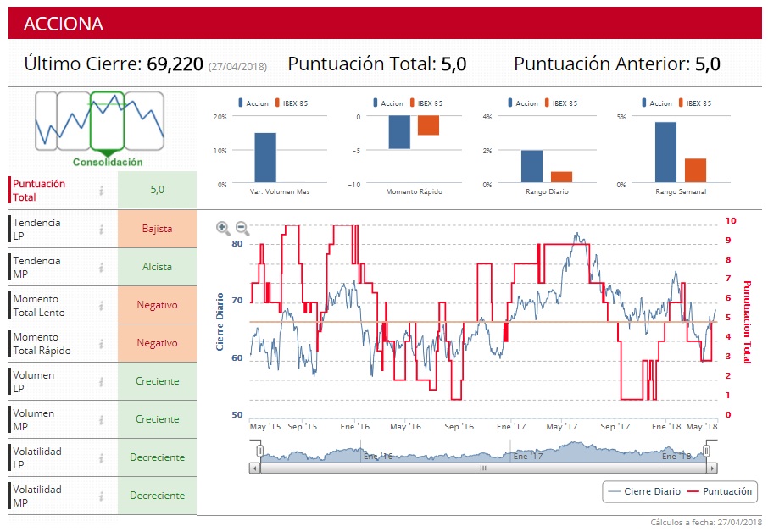
Task: Click the ACCIONA header title
Action: click(64, 24)
